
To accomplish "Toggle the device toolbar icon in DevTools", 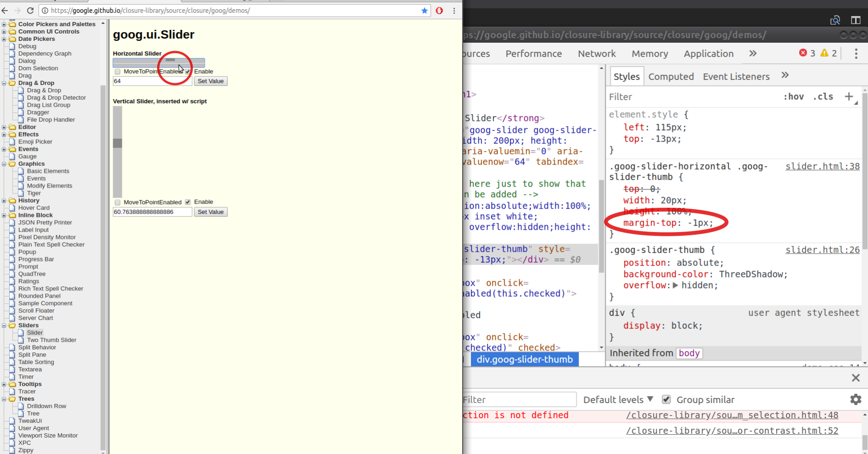I will (x=857, y=20).
